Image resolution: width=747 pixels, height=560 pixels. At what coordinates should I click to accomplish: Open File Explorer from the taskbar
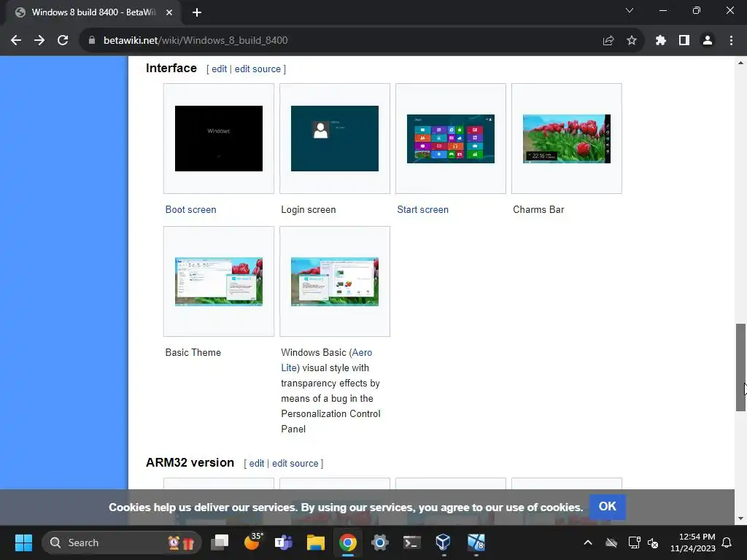315,542
